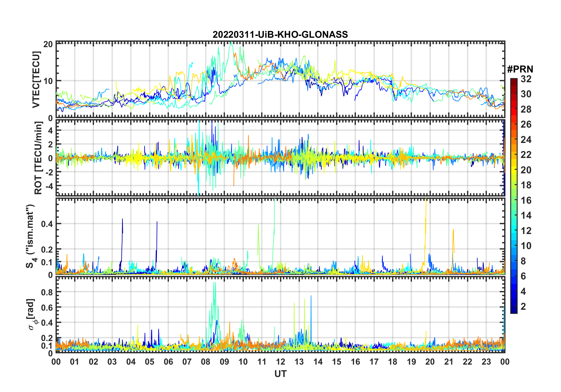Click the x-axis tick label 06

pyautogui.click(x=168, y=362)
